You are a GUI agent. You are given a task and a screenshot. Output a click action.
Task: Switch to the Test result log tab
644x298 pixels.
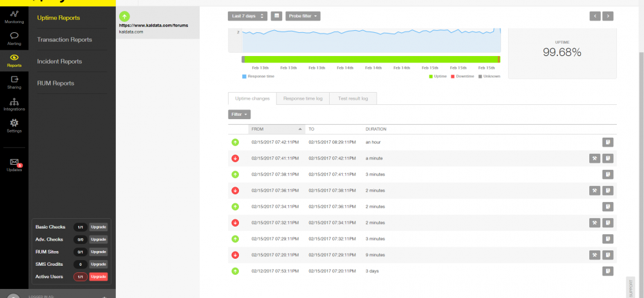point(353,98)
